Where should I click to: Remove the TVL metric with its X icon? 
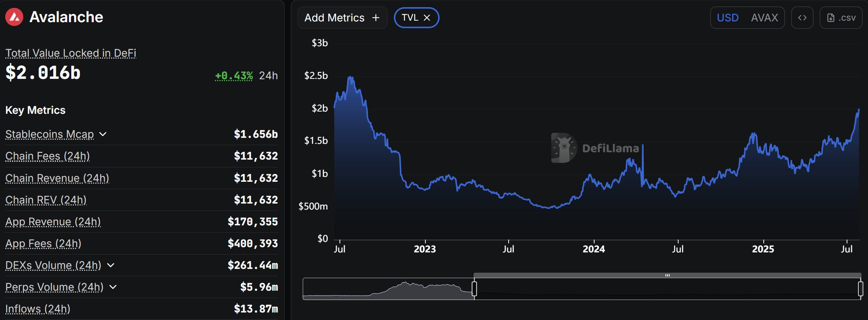pyautogui.click(x=427, y=18)
